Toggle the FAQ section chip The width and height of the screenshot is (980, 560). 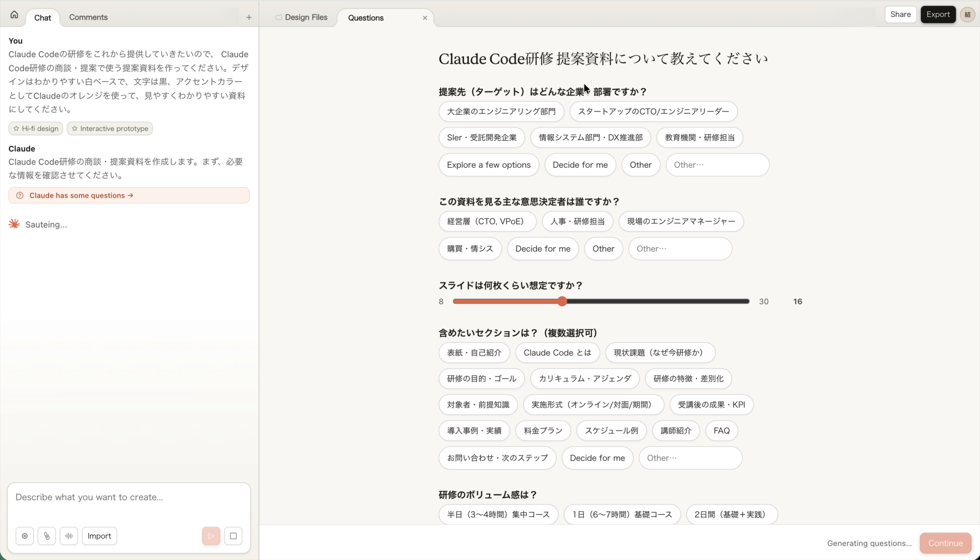[721, 430]
